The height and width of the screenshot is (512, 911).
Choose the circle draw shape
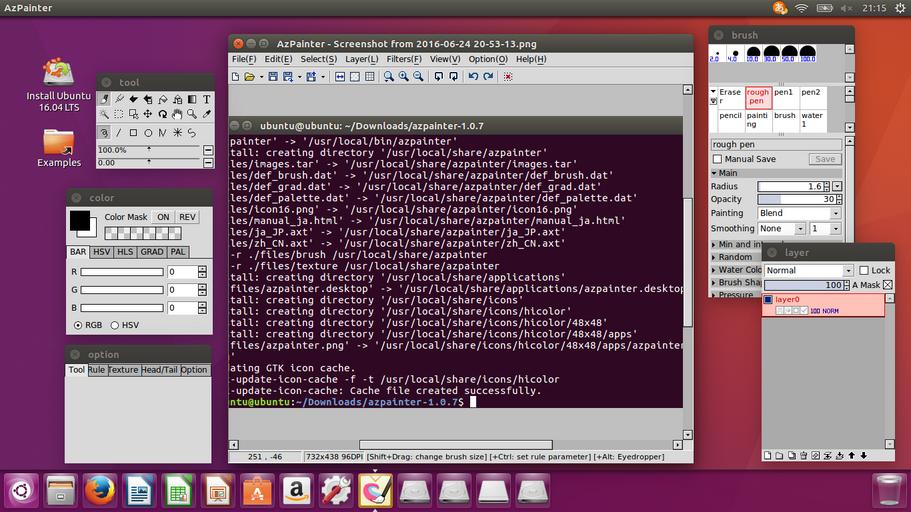click(148, 133)
